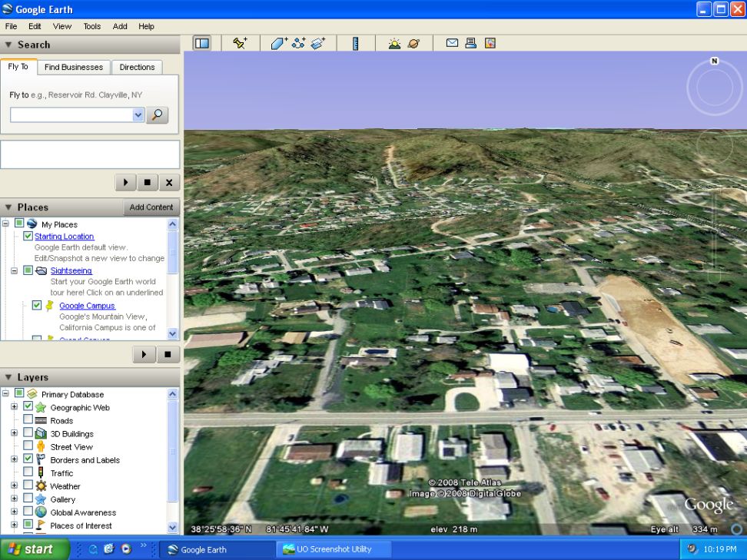
Task: Open the Fly To history dropdown
Action: pyautogui.click(x=138, y=114)
